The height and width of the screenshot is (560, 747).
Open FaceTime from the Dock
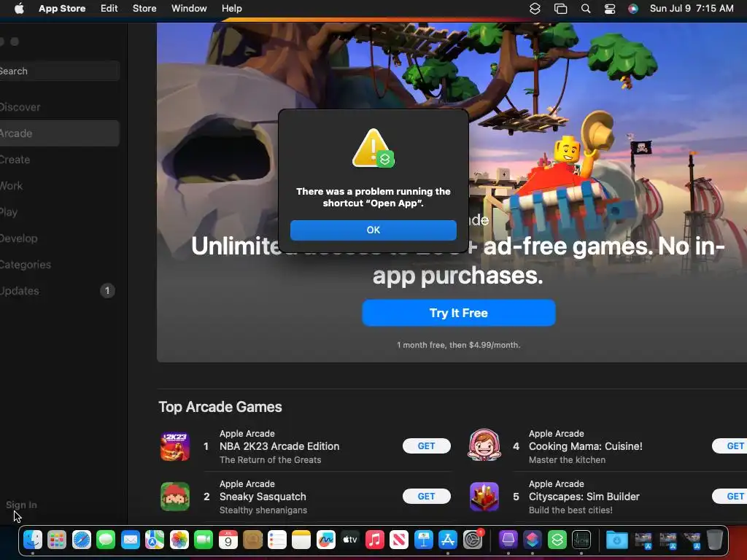[204, 540]
